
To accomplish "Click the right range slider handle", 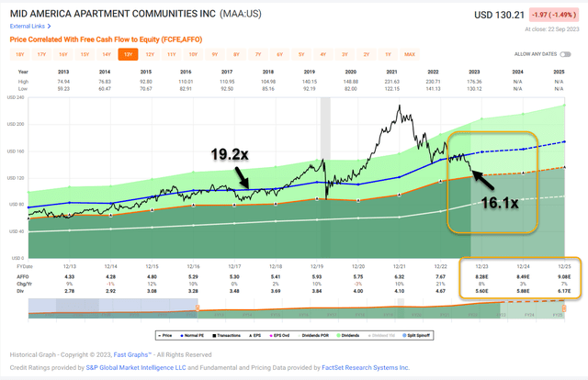I will [x=563, y=308].
